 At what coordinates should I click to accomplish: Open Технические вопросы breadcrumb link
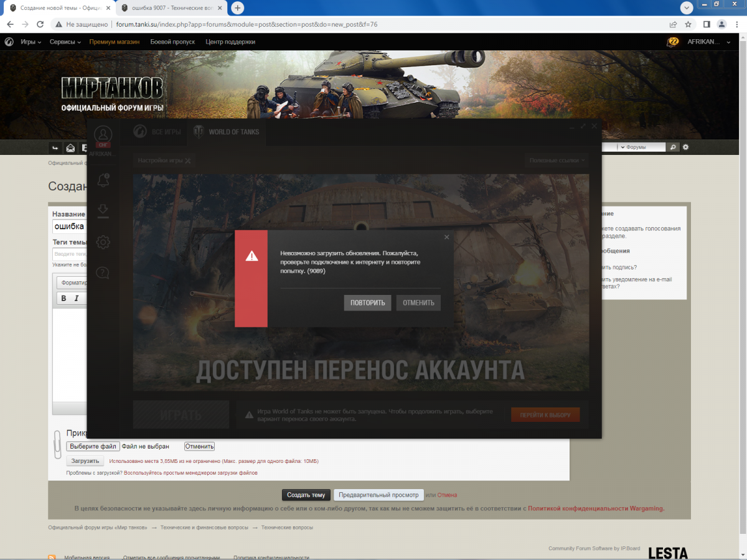pos(287,527)
